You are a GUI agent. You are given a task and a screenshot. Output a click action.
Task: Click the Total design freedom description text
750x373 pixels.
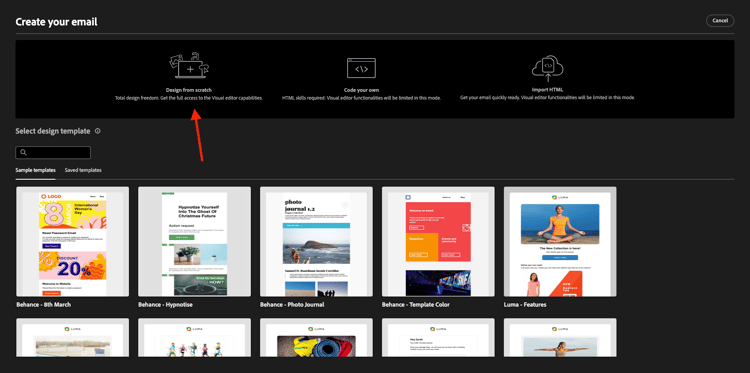tap(189, 98)
